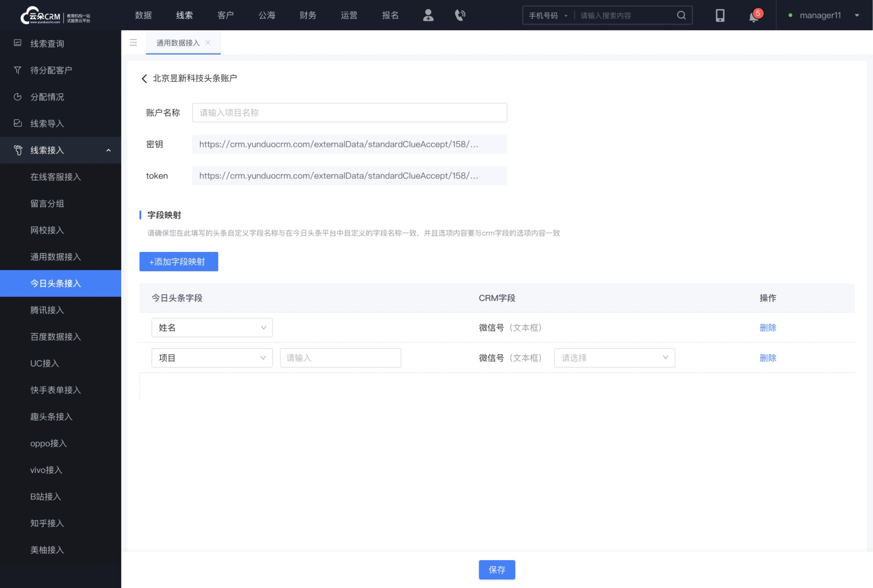Click the 线索查询 sidebar icon

[x=18, y=43]
